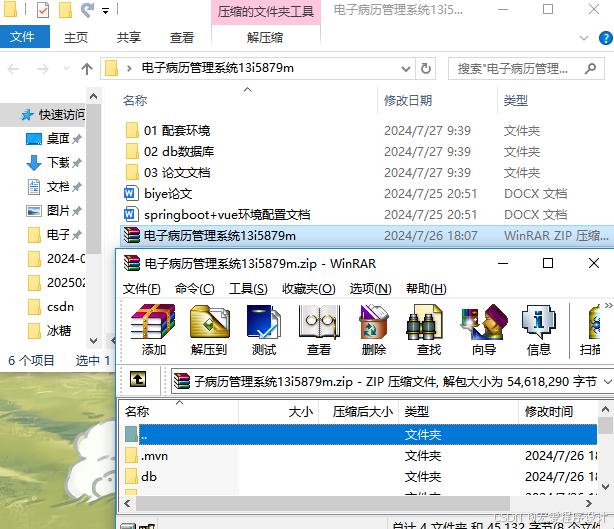Open the 工具(S) menu in WinRAR

pyautogui.click(x=248, y=289)
